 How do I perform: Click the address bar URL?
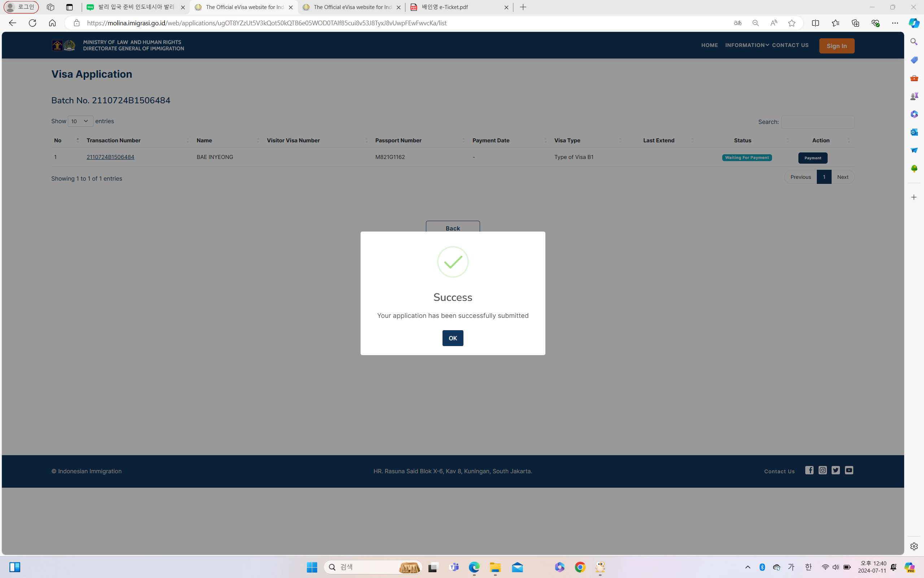266,23
